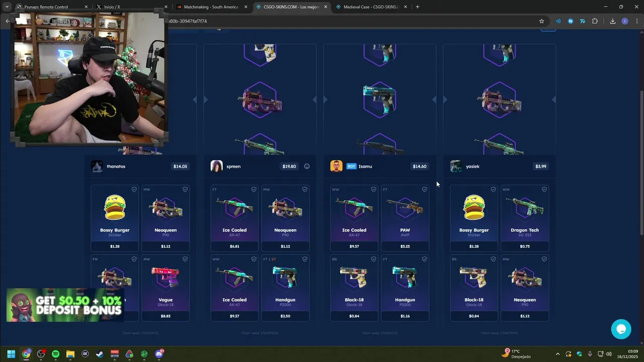Click yasiek's total value $3.99

(x=541, y=166)
